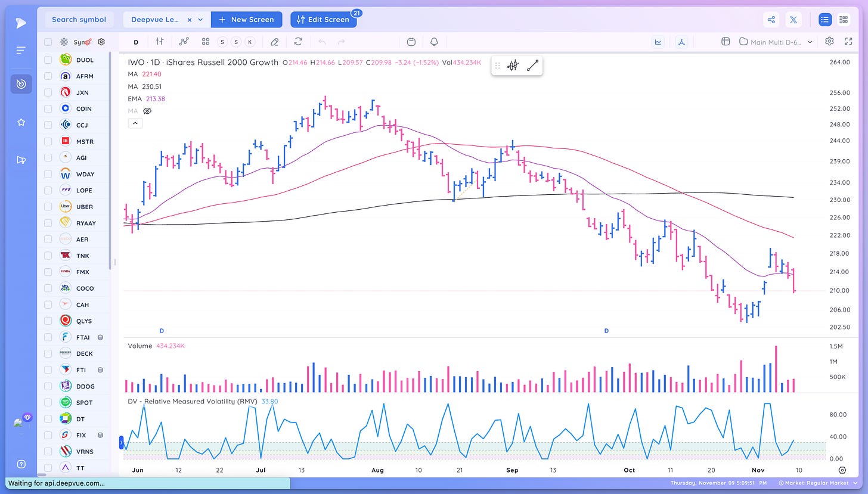
Task: Toggle visibility eye on hidden MA indicator
Action: (147, 111)
